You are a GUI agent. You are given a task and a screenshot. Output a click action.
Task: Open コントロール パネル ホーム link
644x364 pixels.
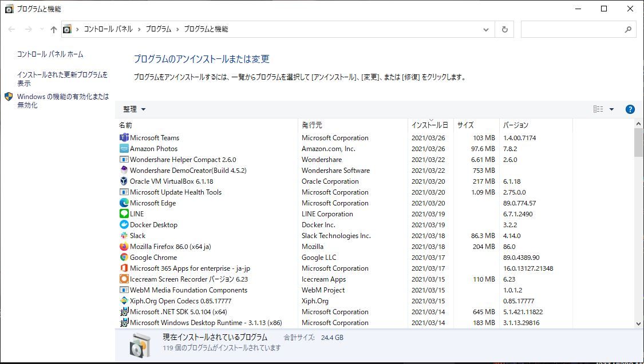[x=50, y=54]
